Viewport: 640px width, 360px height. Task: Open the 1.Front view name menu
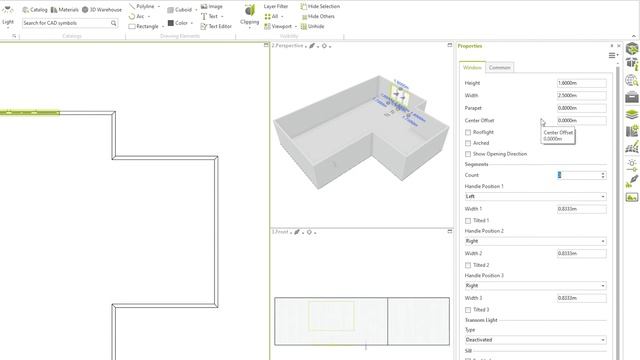282,232
